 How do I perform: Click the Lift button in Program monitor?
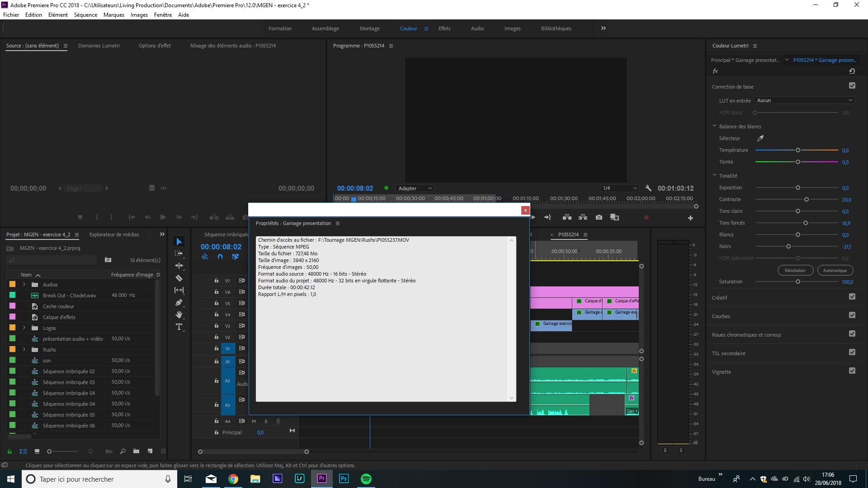pos(567,217)
